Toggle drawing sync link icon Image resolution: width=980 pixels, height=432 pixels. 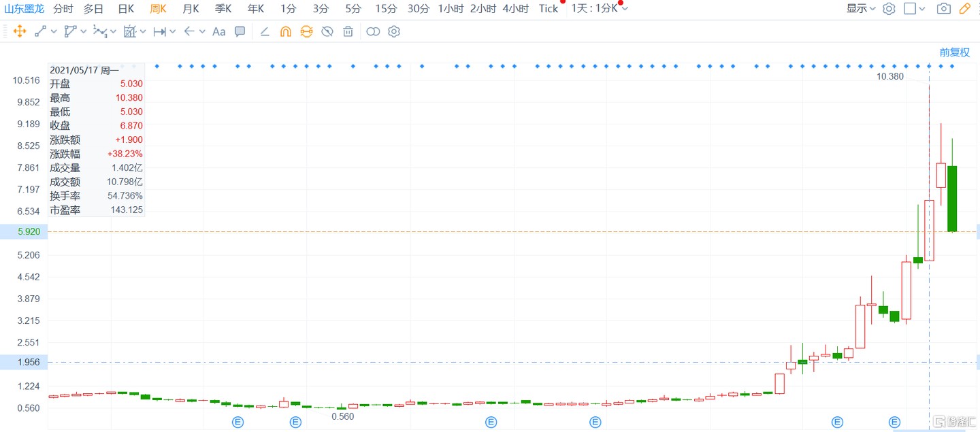(x=306, y=31)
